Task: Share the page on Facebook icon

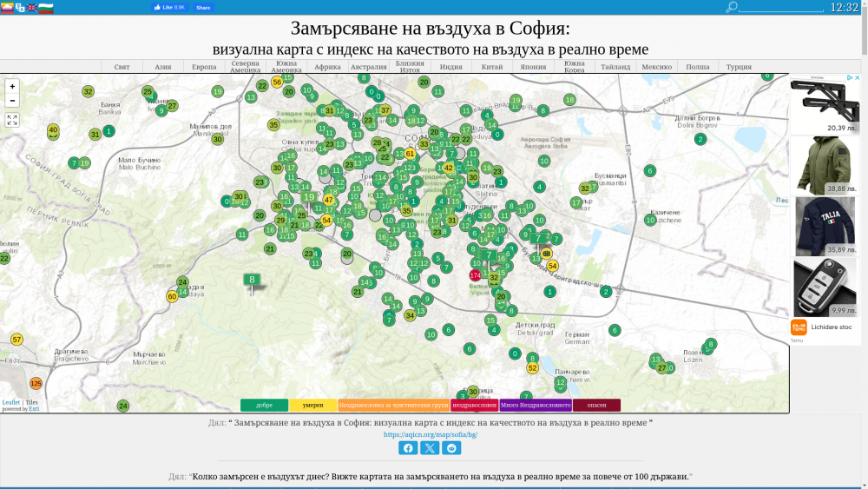Action: 408,448
